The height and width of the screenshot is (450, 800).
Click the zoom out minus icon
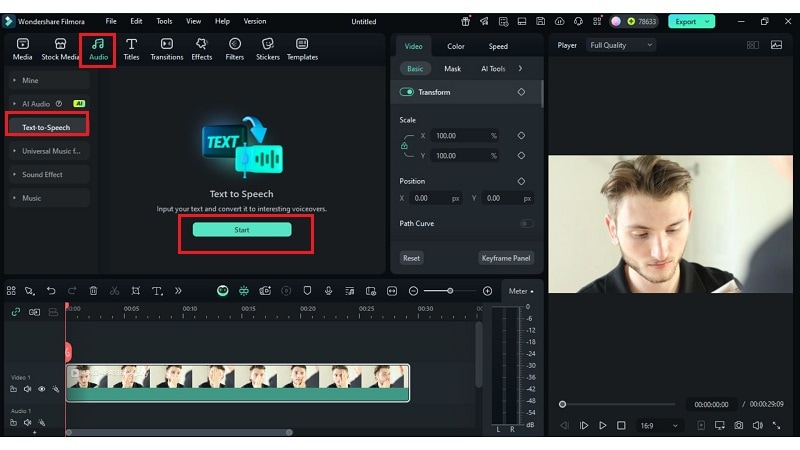(414, 291)
